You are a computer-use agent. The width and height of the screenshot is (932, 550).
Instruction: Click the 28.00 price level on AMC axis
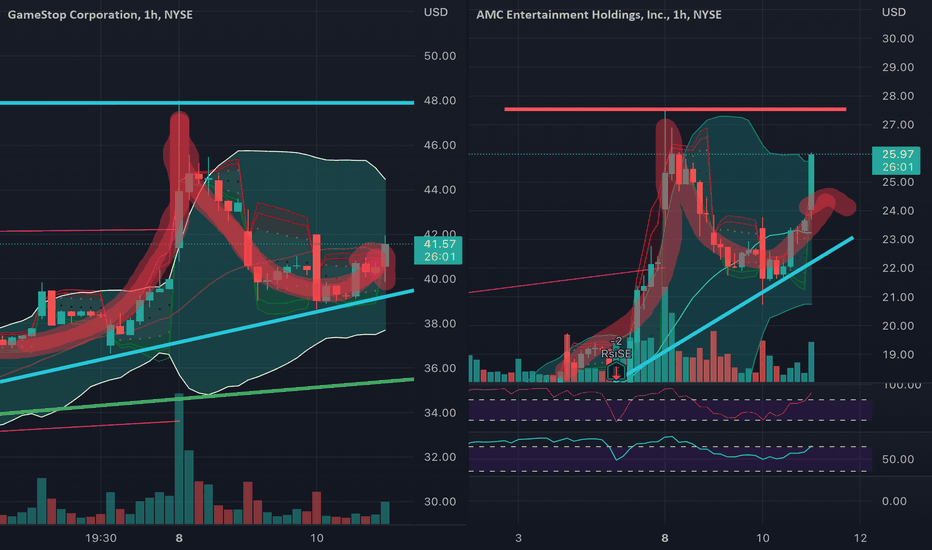[898, 96]
